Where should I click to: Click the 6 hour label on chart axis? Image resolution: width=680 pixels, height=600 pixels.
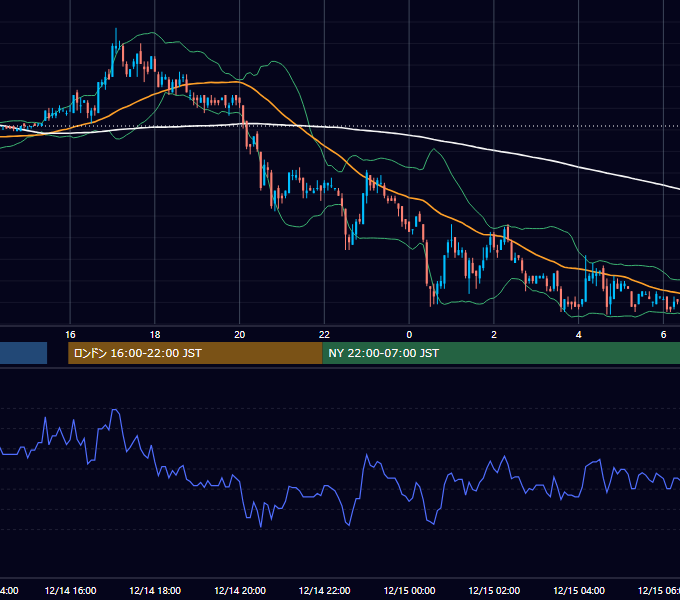[663, 335]
